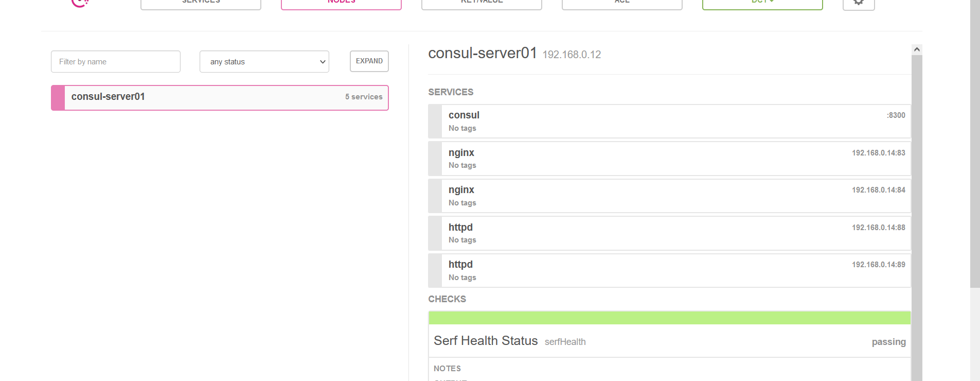Image resolution: width=980 pixels, height=381 pixels.
Task: Select the Nodes tab
Action: click(x=341, y=3)
